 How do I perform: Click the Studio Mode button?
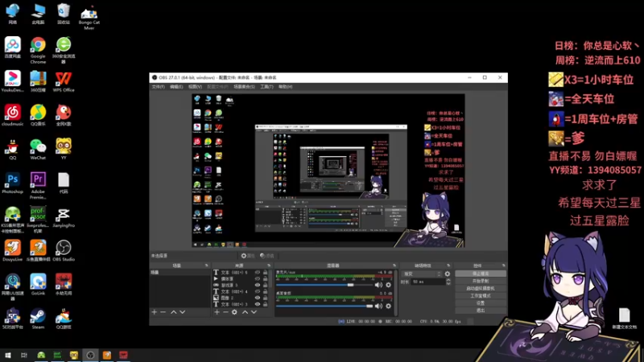(481, 295)
